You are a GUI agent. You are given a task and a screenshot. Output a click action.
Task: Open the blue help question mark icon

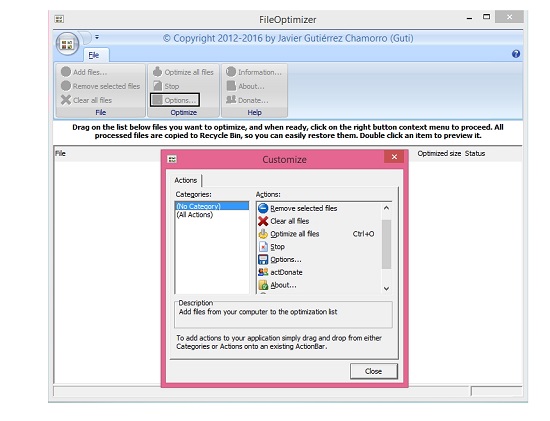[516, 54]
